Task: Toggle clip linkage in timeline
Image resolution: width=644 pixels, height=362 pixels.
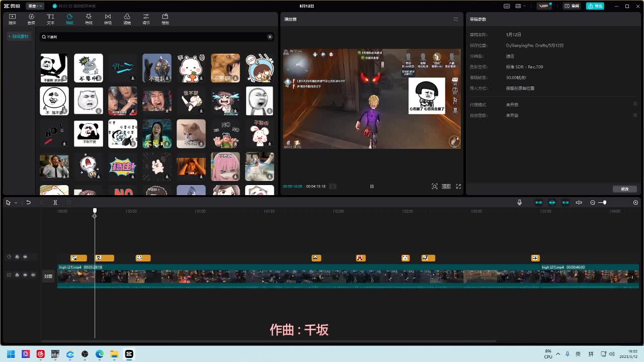Action: coord(566,203)
